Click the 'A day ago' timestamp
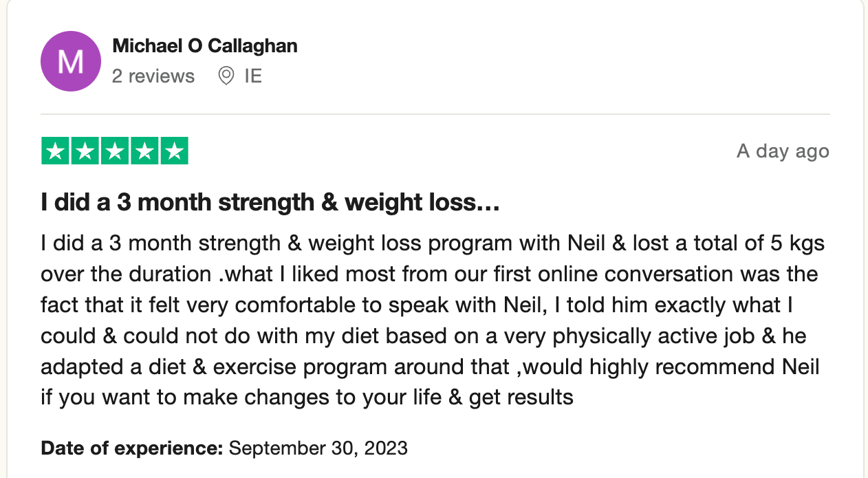The image size is (868, 478). click(x=783, y=151)
